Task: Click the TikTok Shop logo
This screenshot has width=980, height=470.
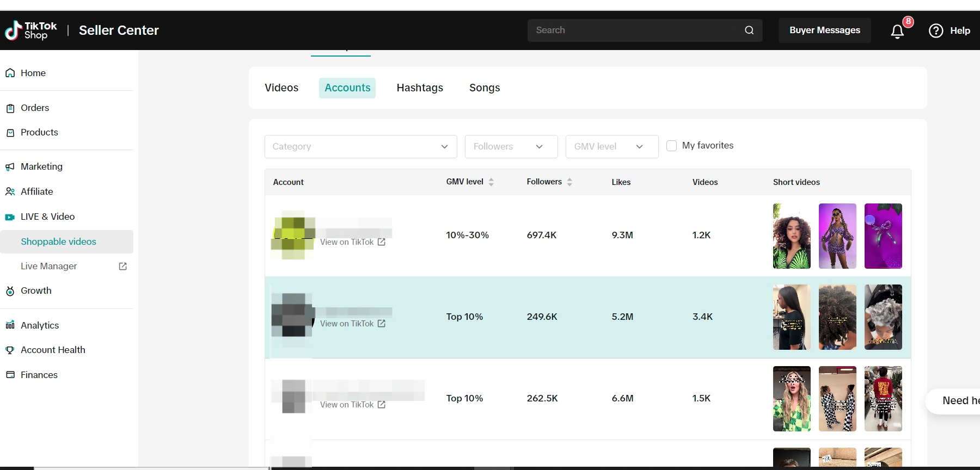Action: point(31,30)
